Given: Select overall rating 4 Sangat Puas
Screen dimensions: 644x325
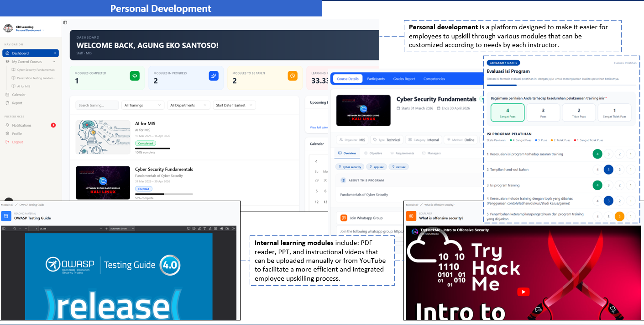Looking at the screenshot, I should [508, 113].
